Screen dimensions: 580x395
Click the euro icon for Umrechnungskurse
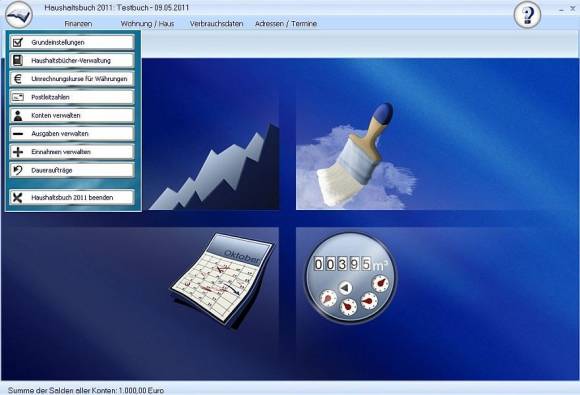click(18, 79)
